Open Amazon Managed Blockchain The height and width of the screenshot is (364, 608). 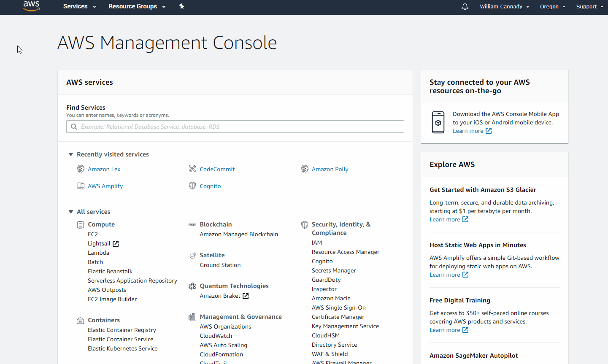(x=239, y=235)
